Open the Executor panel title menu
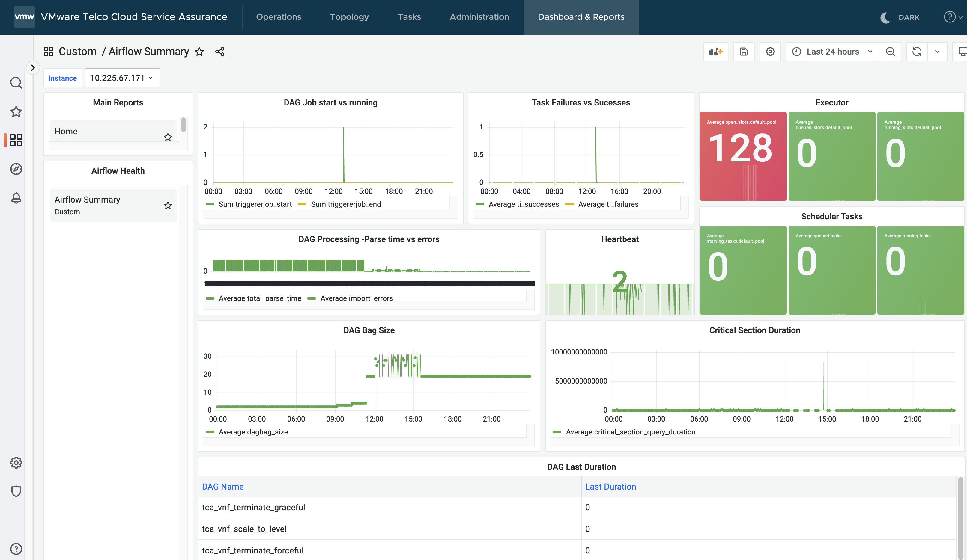The width and height of the screenshot is (967, 560). [x=831, y=102]
